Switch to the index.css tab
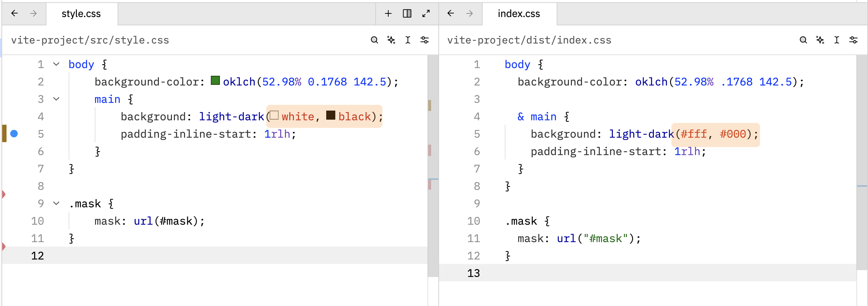The width and height of the screenshot is (868, 306). [519, 14]
